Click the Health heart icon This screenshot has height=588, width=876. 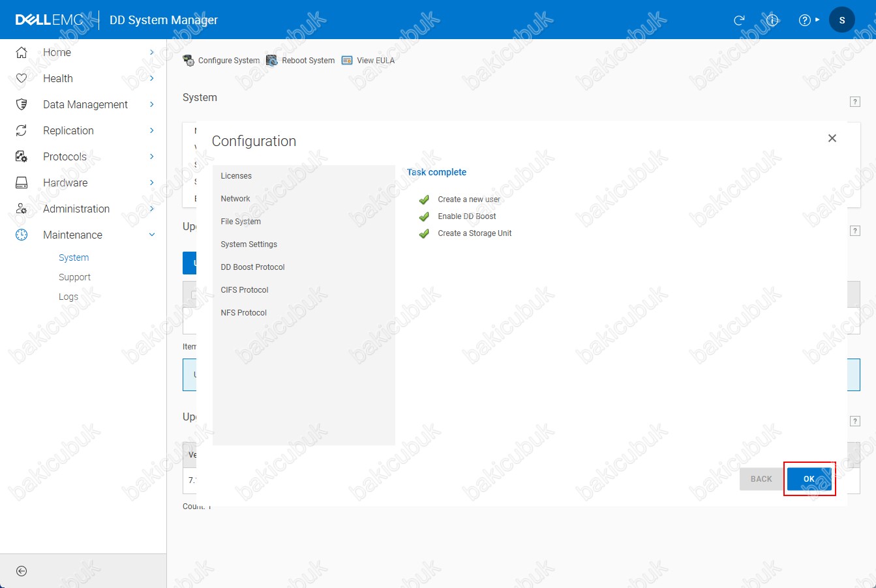(22, 78)
